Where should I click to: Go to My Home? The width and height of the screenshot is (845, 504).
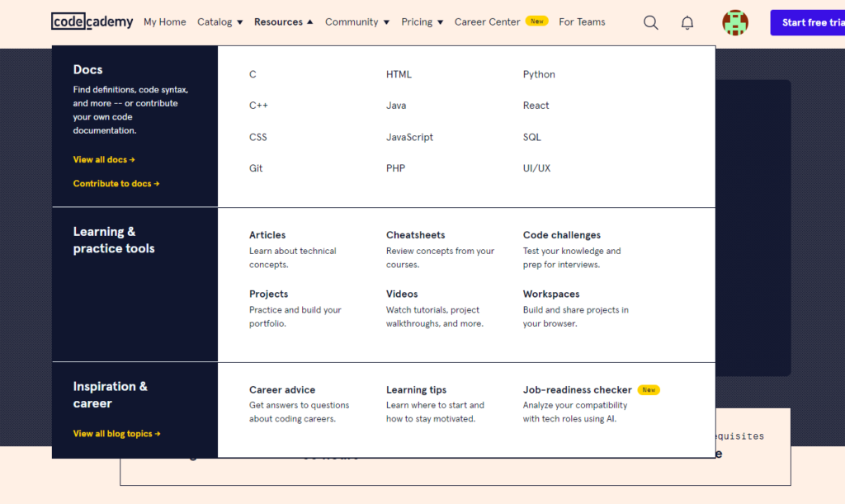click(165, 22)
